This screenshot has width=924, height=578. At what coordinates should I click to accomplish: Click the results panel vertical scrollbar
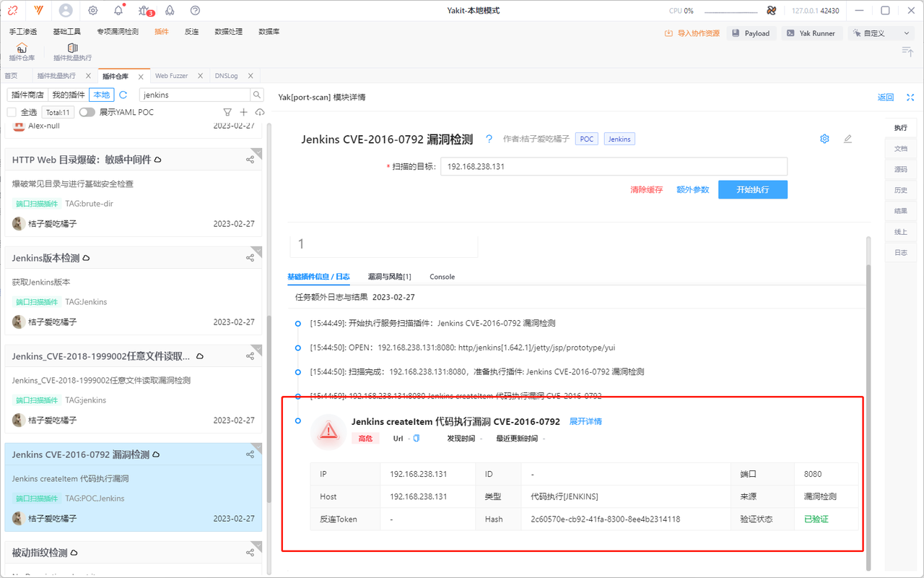click(868, 417)
